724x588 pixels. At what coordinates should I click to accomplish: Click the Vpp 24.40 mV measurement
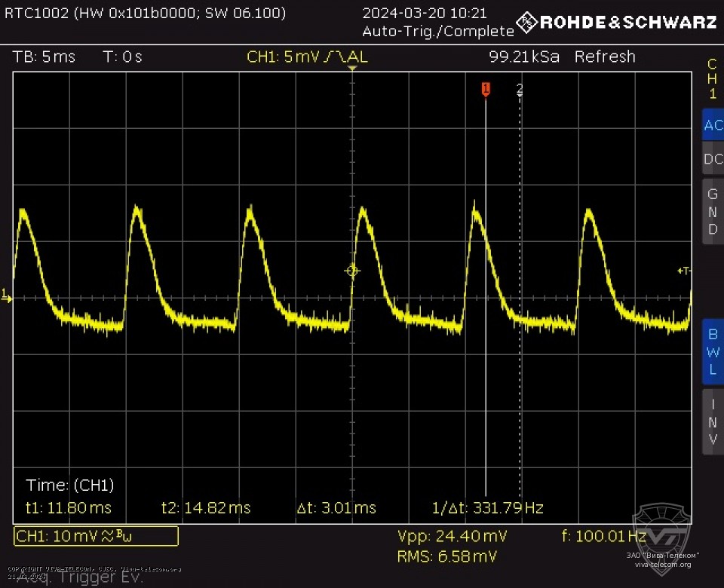click(x=452, y=536)
